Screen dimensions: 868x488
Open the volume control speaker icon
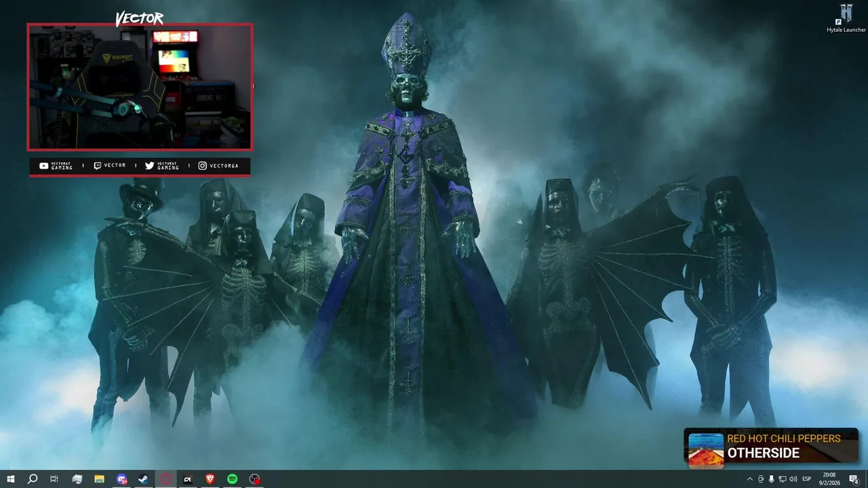click(793, 479)
